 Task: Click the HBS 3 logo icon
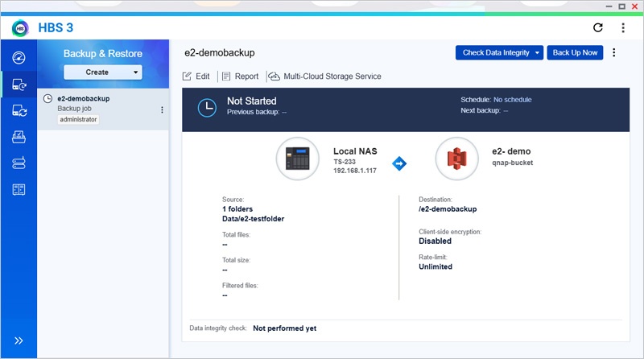[21, 28]
